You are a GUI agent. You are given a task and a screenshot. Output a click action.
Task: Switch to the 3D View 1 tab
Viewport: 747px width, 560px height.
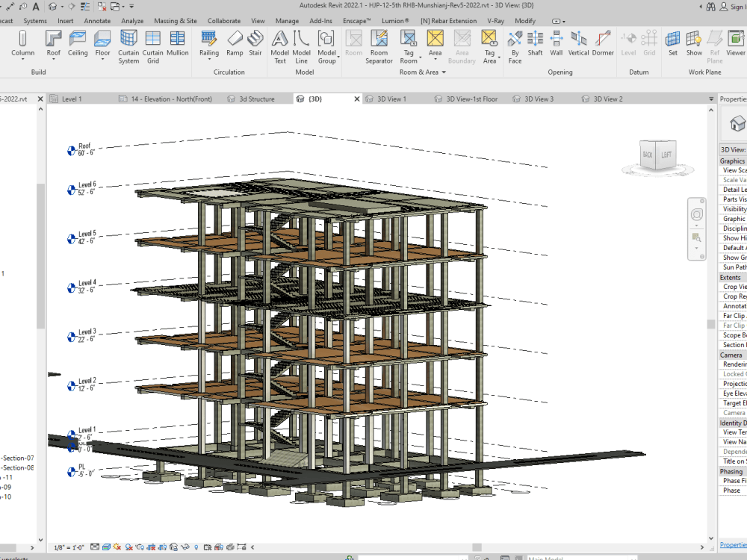[x=394, y=98]
